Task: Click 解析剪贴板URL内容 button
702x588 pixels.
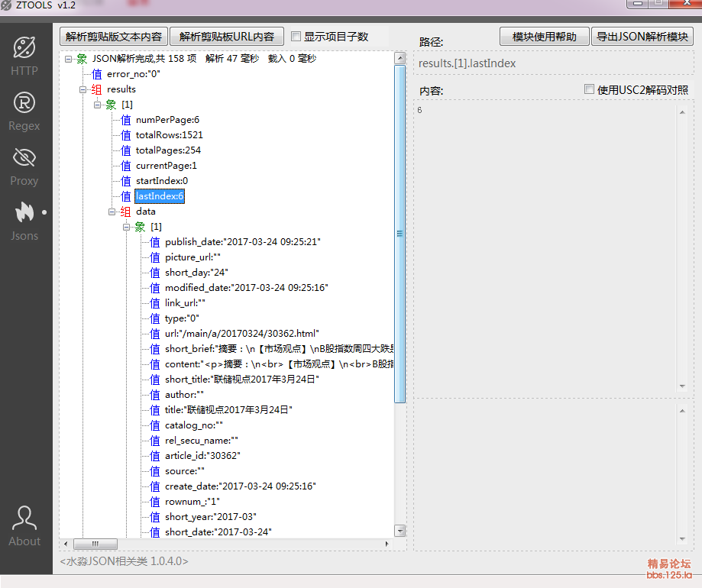Action: (x=227, y=37)
